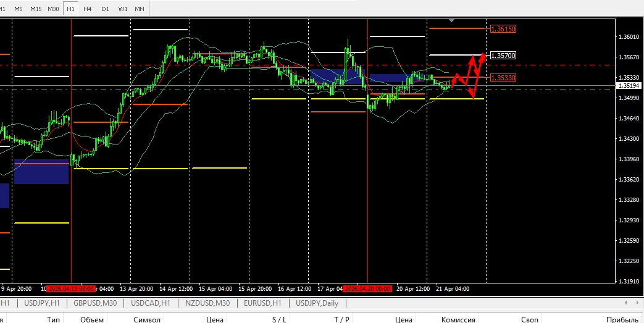Choose the MN monthly timeframe
The width and height of the screenshot is (644, 323).
[x=140, y=9]
